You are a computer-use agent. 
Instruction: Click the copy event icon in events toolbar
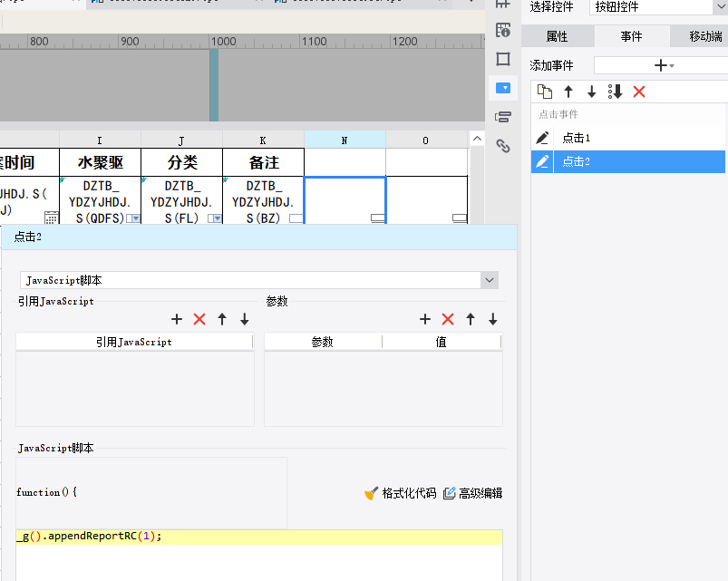pos(544,92)
